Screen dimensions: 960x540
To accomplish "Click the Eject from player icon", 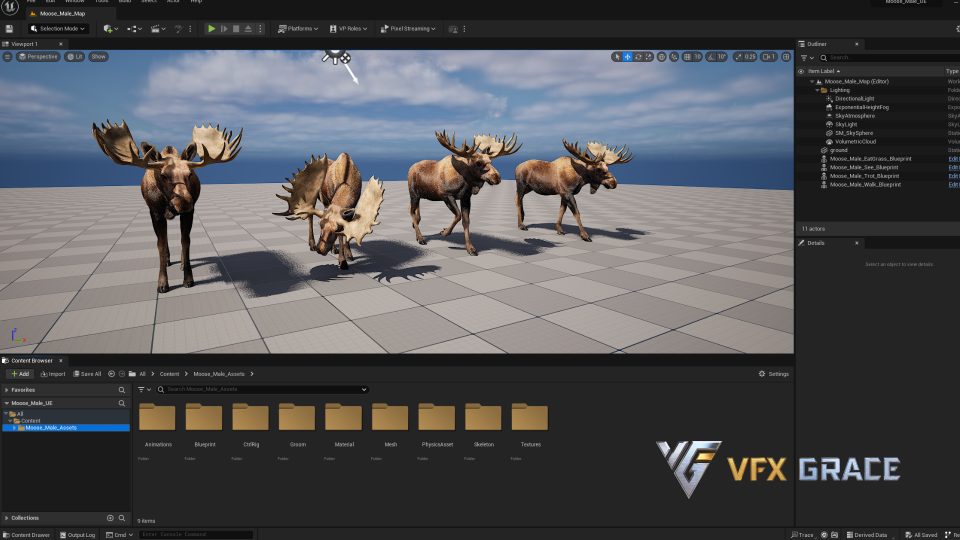I will pyautogui.click(x=248, y=29).
